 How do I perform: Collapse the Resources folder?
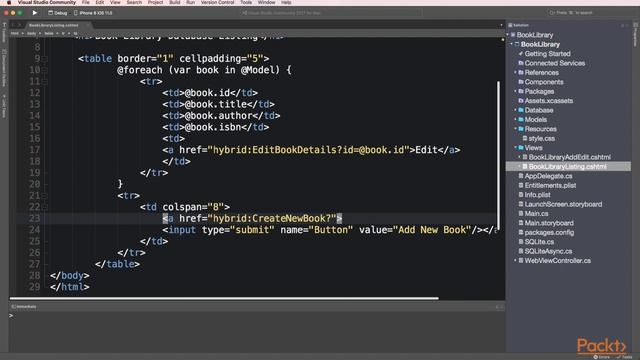(x=516, y=129)
